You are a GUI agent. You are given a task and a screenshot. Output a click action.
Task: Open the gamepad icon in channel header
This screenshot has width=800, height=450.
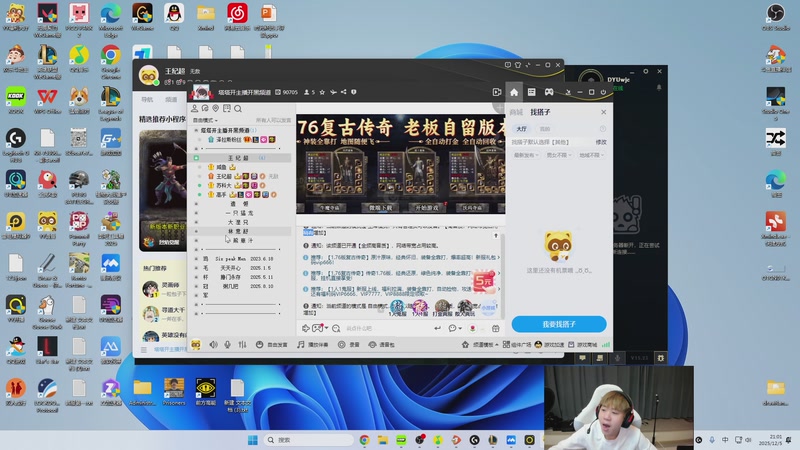549,92
